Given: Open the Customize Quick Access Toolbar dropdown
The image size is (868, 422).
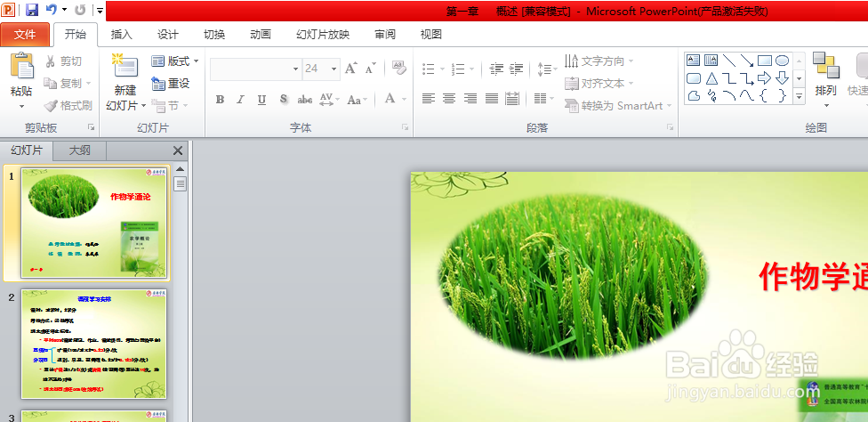Looking at the screenshot, I should (100, 10).
